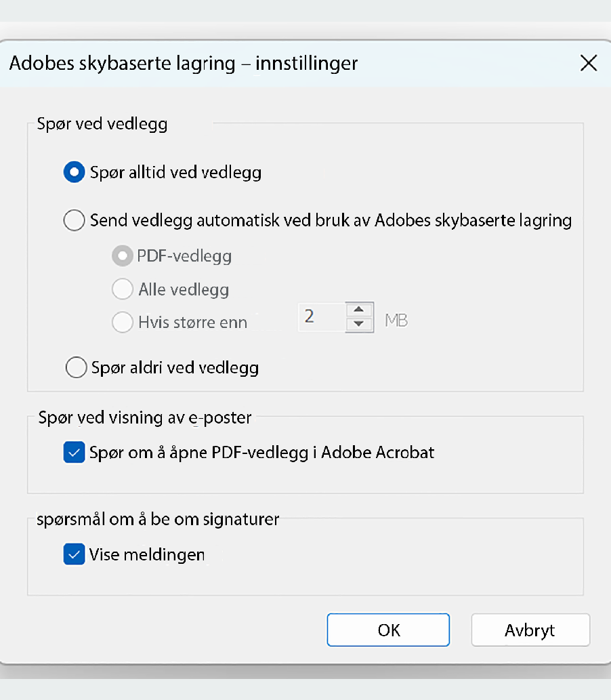Click the "Spør ved visning av e-poster" section header
The image size is (611, 700).
[x=144, y=417]
